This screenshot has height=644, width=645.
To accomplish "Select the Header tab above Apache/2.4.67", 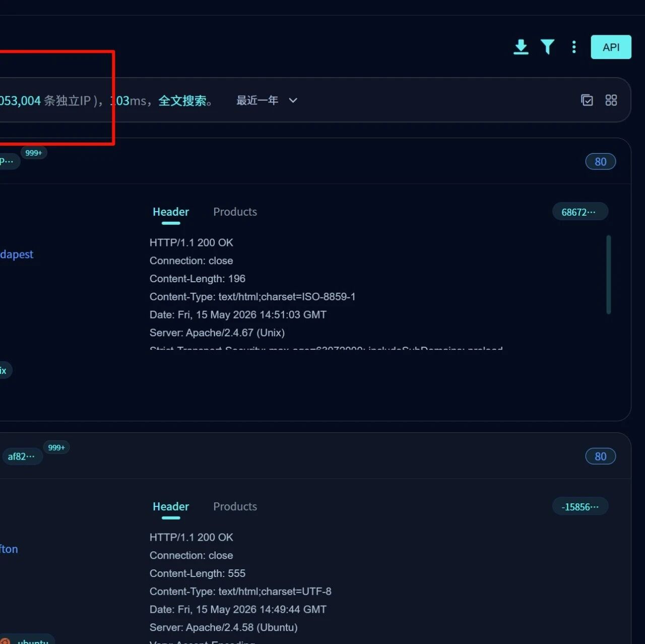I will pyautogui.click(x=171, y=212).
